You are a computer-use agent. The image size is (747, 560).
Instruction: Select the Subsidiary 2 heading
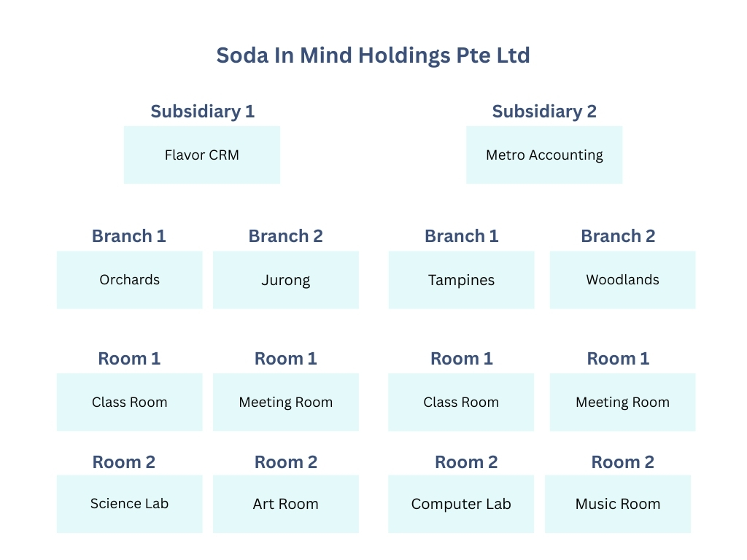click(544, 112)
